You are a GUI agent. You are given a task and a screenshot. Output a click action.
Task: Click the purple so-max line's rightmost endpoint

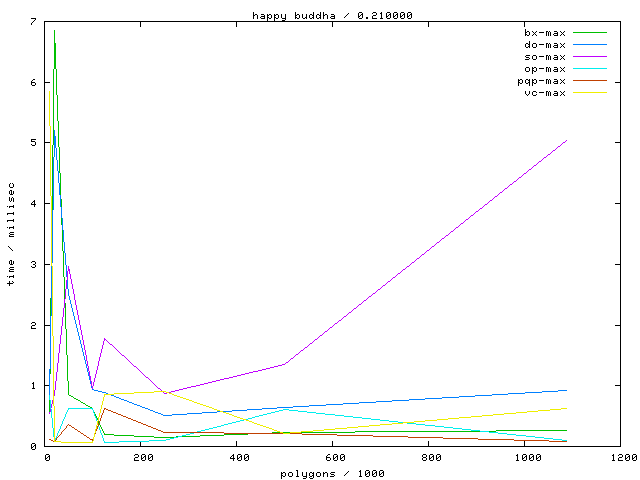[x=567, y=140]
